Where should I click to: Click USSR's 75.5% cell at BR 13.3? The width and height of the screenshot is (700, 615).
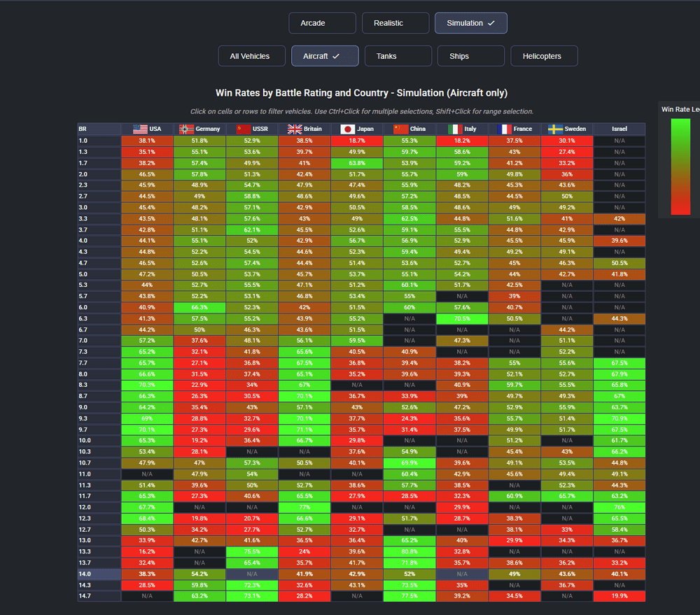tap(252, 551)
